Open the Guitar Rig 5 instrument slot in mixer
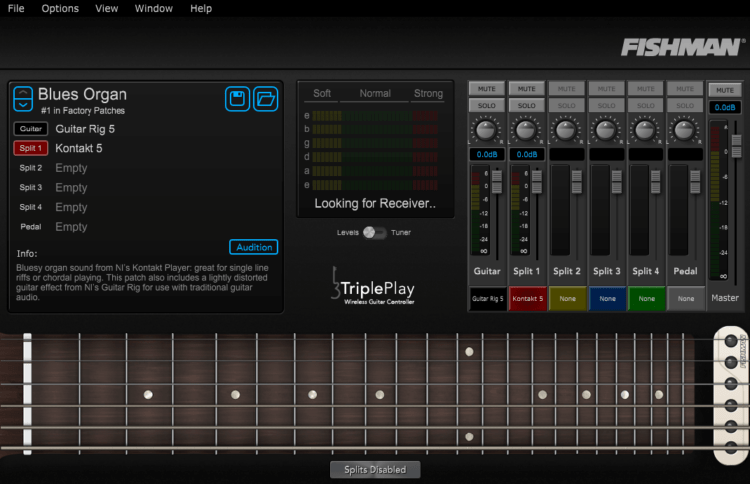 pos(487,298)
